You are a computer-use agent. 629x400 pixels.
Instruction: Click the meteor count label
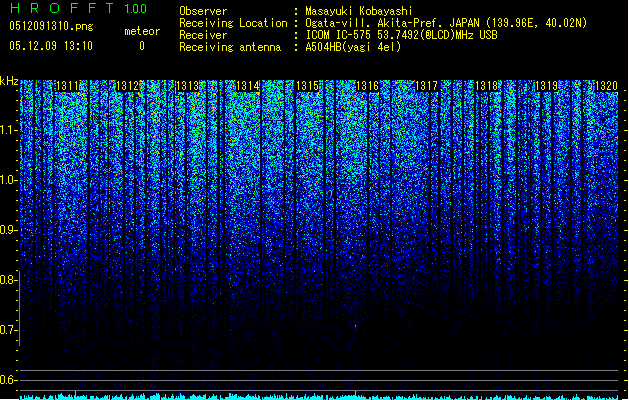pyautogui.click(x=142, y=31)
